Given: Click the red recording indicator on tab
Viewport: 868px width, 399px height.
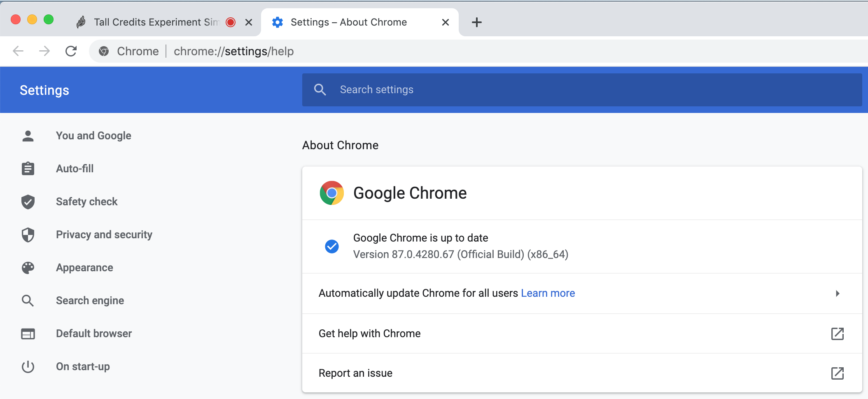Looking at the screenshot, I should [231, 22].
